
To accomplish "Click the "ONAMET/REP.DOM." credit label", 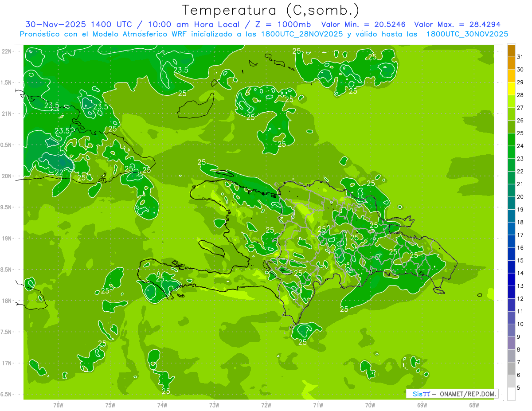I will click(x=468, y=394).
